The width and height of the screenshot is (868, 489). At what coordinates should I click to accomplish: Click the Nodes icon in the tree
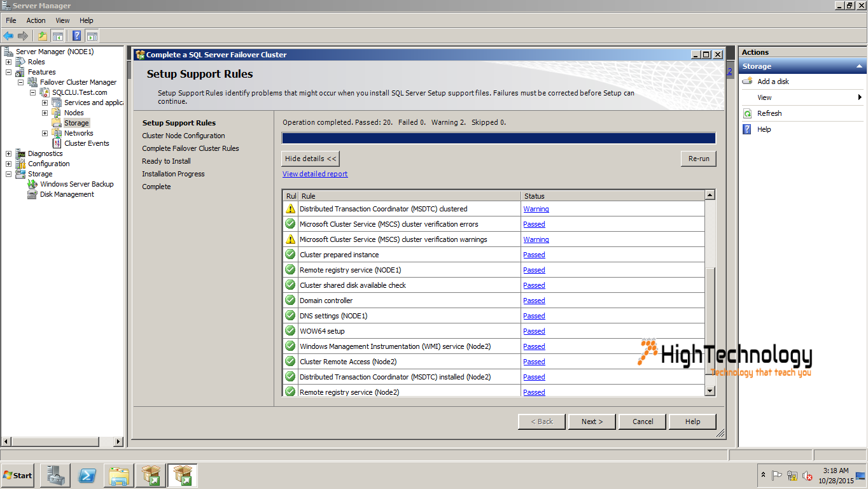pos(57,113)
